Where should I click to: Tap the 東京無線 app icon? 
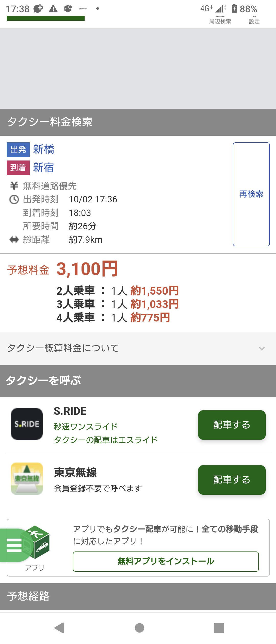[x=27, y=479]
